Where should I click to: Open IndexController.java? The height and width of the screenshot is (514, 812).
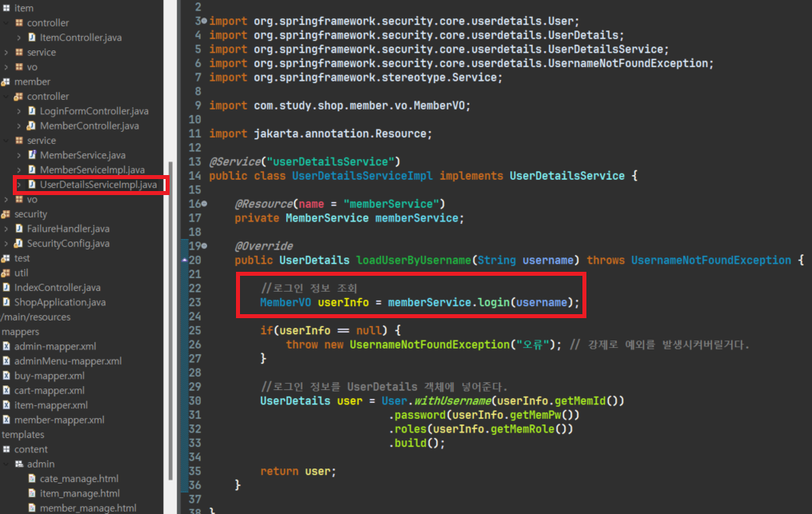(x=57, y=287)
